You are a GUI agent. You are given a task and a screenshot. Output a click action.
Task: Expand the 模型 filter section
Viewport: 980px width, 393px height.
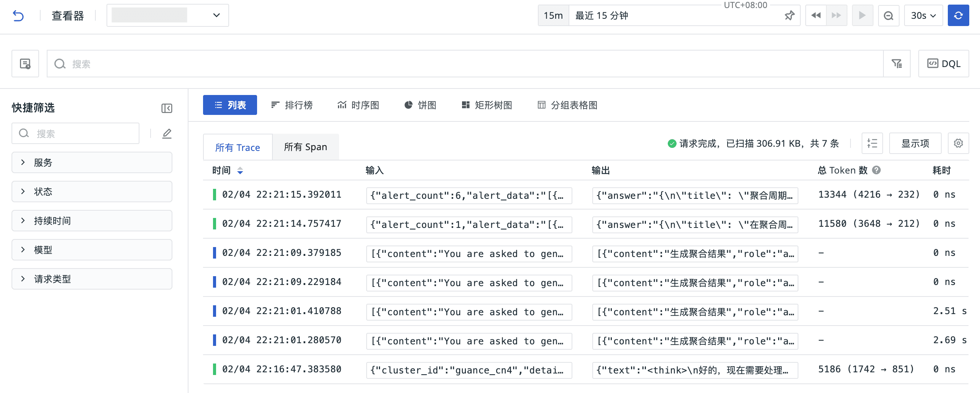(92, 250)
